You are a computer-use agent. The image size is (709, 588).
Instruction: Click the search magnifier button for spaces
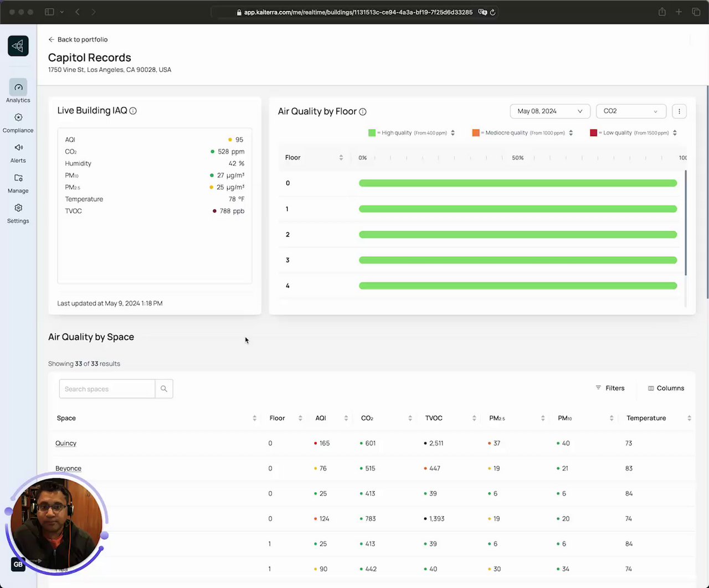[164, 389]
